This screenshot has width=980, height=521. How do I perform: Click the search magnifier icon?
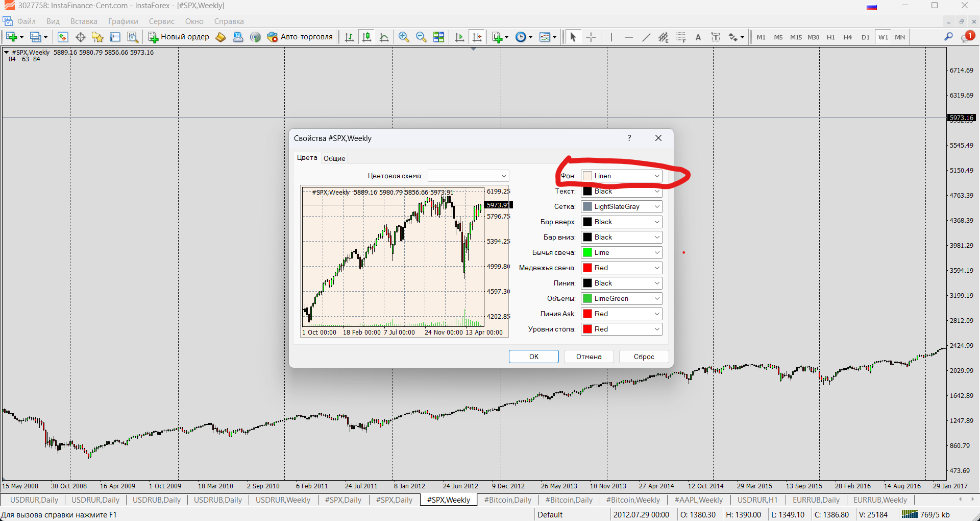pyautogui.click(x=948, y=37)
